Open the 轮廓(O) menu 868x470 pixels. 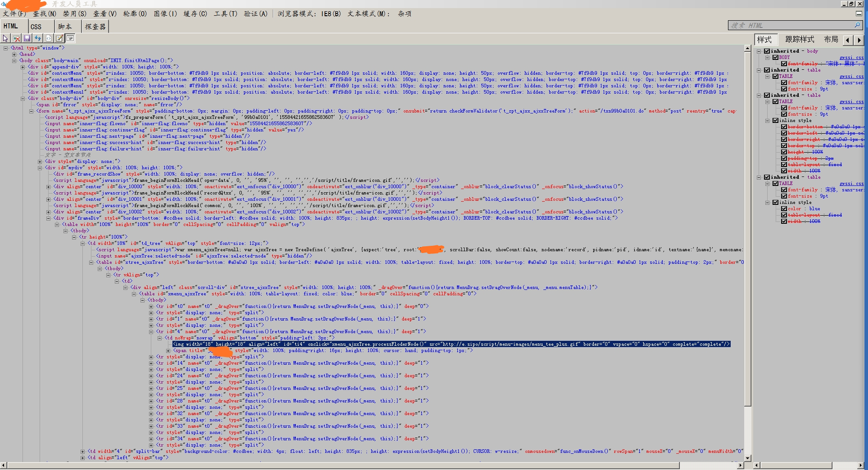135,14
